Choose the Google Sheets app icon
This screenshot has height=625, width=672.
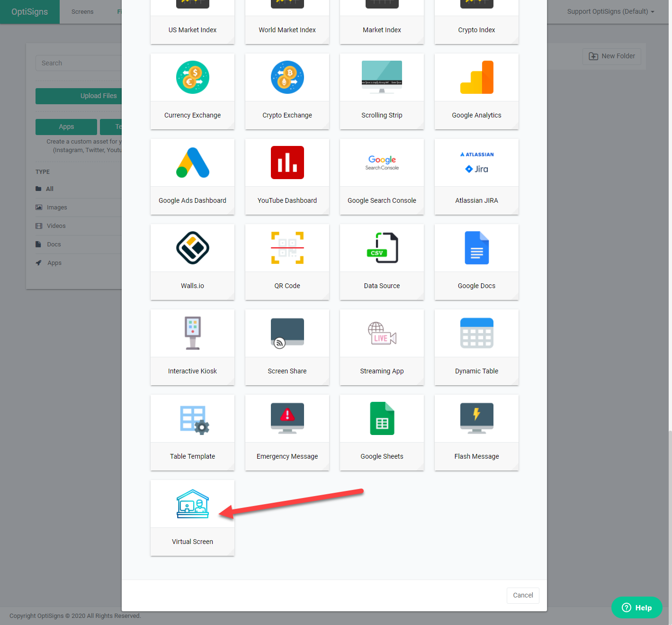[382, 418]
